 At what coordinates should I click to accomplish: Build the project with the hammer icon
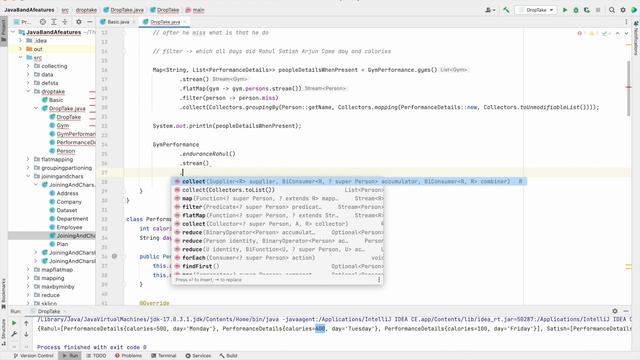pyautogui.click(x=506, y=10)
